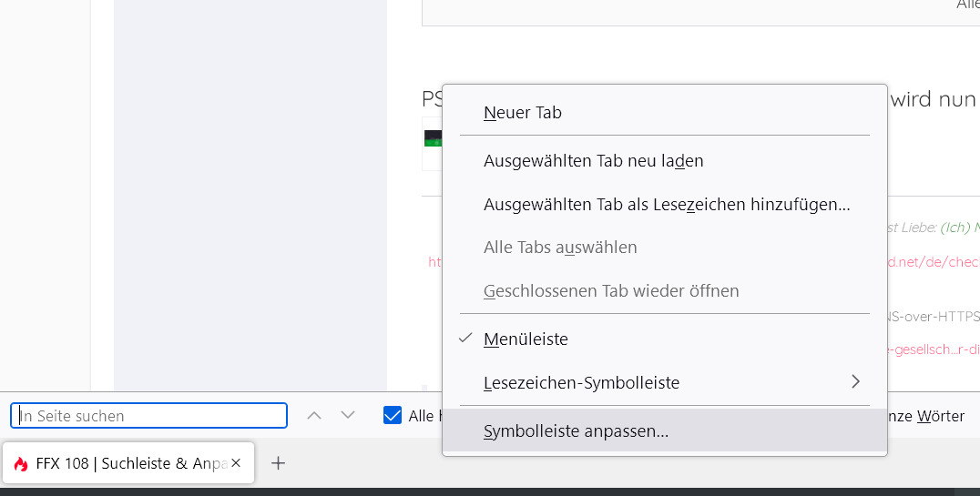
Task: Expand the Lesezeichen-Symbolleiste submenu arrow
Action: tap(855, 382)
